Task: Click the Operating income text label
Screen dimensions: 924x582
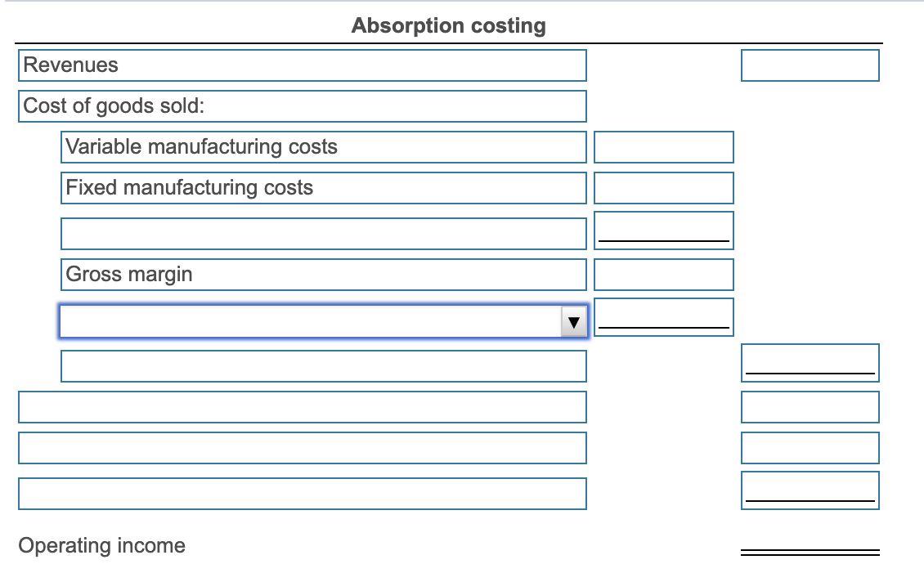Action: click(x=103, y=545)
